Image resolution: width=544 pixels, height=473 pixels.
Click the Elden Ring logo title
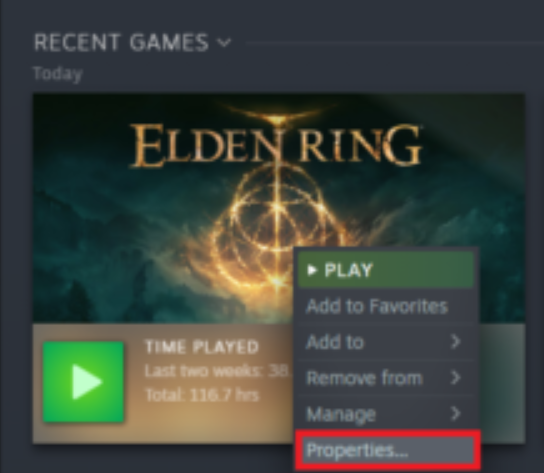(276, 146)
